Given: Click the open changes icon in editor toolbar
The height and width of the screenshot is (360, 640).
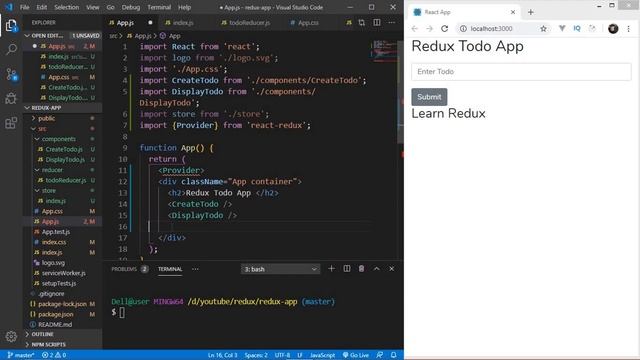Looking at the screenshot, I should coord(362,22).
